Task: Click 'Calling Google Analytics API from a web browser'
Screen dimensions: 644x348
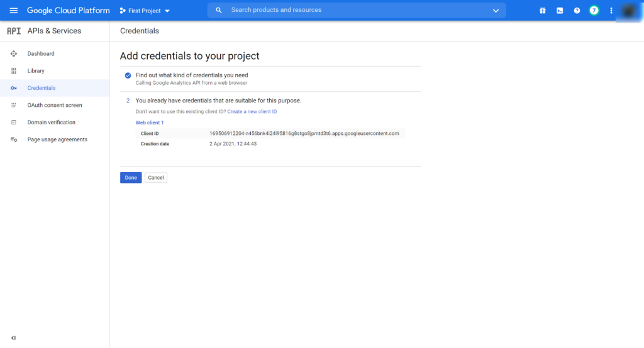Action: click(191, 83)
